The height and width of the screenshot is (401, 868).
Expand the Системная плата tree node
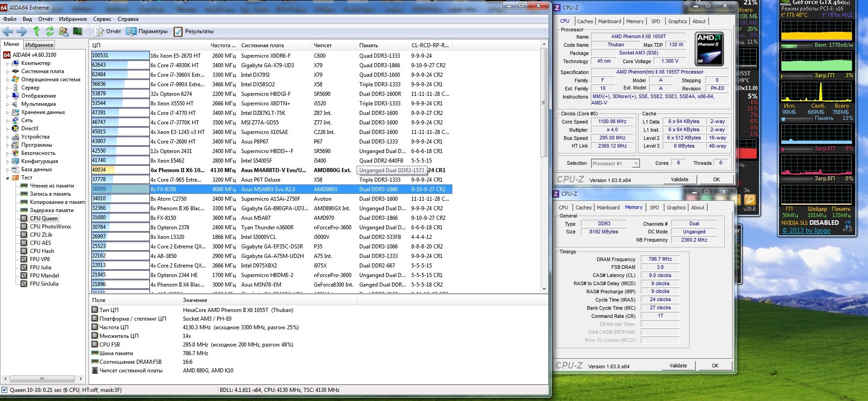pyautogui.click(x=7, y=72)
